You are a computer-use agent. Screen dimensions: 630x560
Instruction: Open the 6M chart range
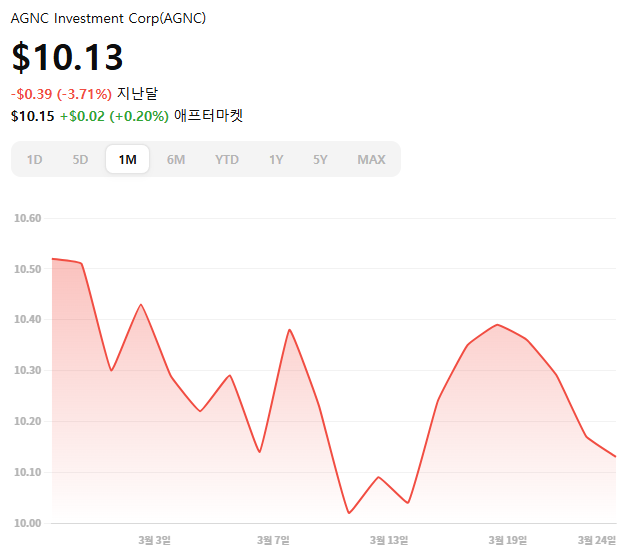[176, 160]
